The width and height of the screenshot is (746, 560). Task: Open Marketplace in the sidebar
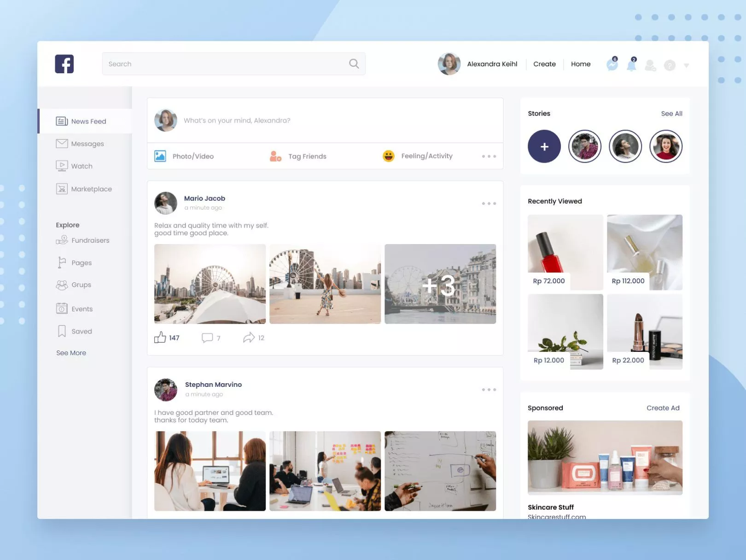pyautogui.click(x=91, y=189)
